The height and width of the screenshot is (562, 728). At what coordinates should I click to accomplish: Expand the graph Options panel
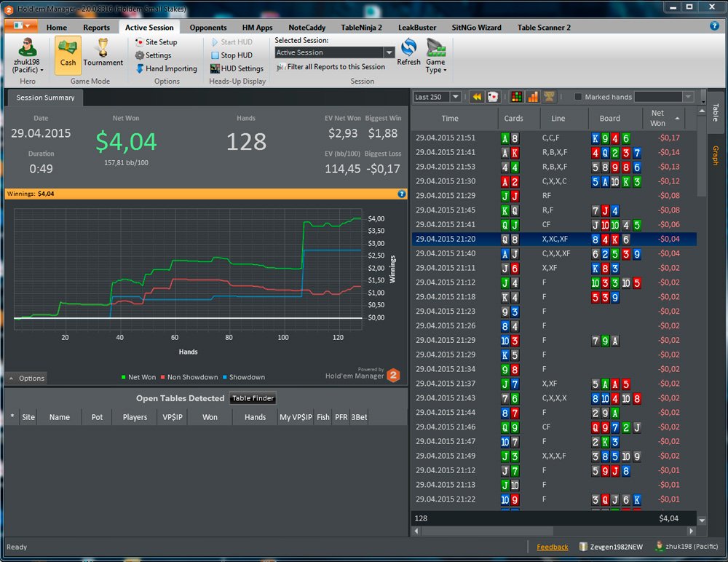(x=26, y=378)
